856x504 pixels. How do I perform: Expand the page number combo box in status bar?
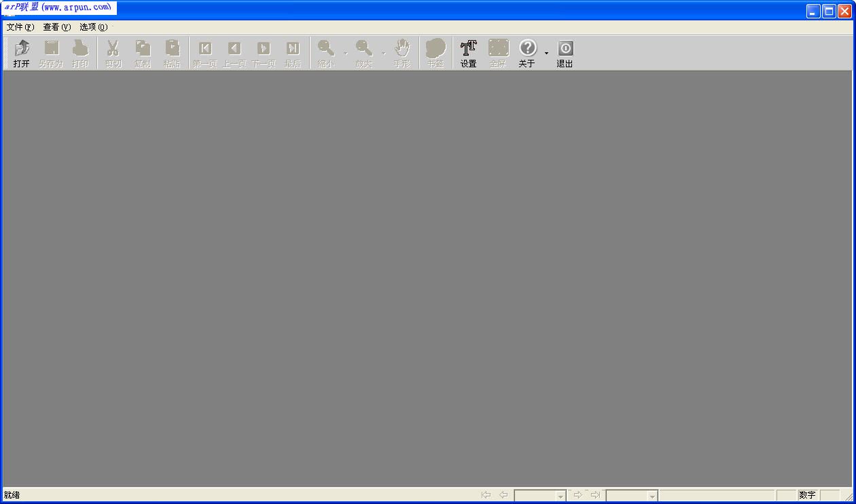coord(560,495)
